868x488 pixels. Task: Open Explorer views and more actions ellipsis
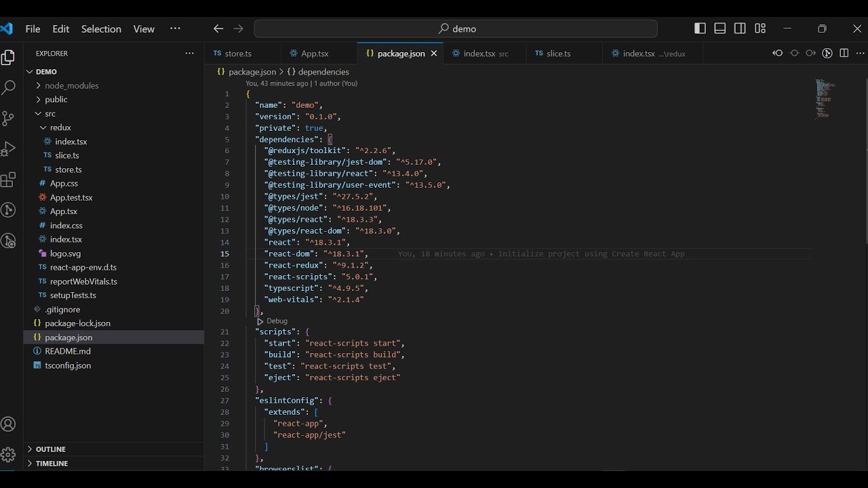click(189, 53)
